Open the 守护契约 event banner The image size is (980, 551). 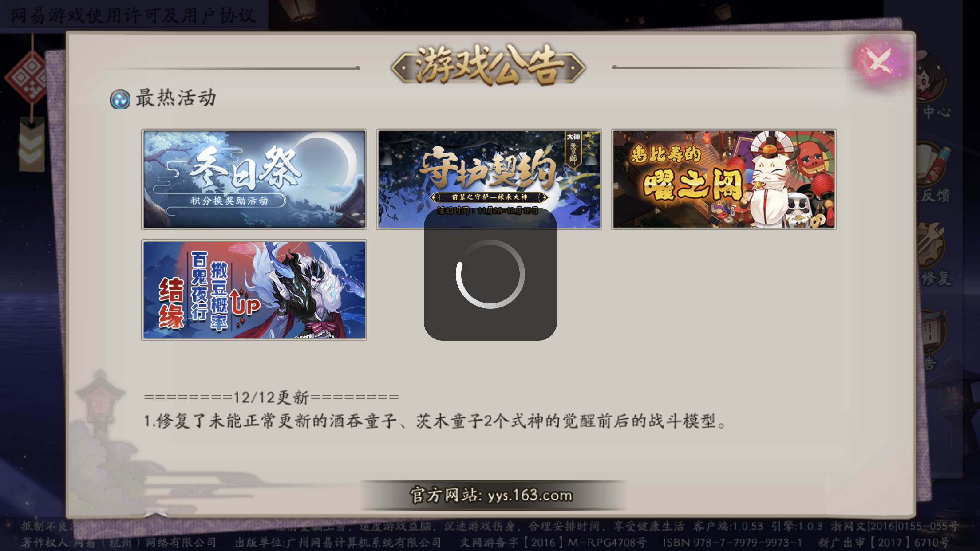click(489, 179)
